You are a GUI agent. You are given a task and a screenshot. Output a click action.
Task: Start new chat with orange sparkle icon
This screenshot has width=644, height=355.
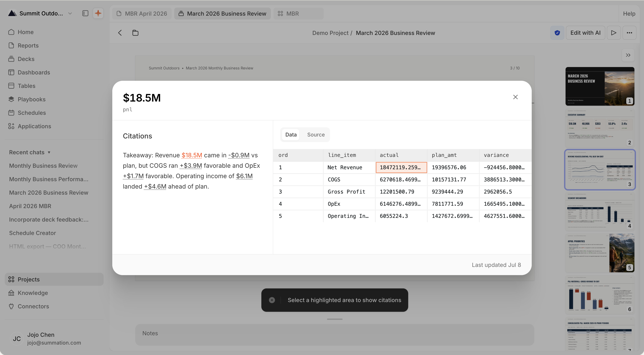[98, 13]
